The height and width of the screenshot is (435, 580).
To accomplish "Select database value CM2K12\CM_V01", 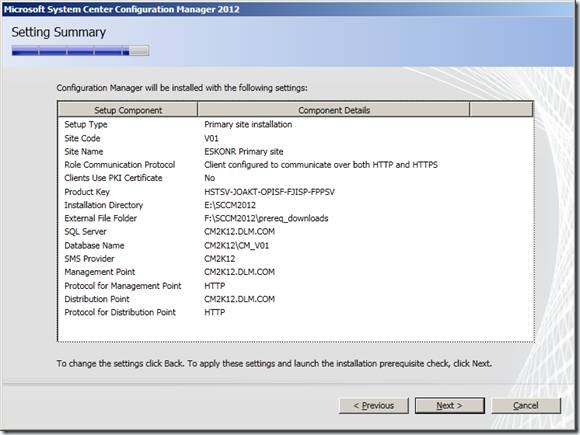I will 237,246.
